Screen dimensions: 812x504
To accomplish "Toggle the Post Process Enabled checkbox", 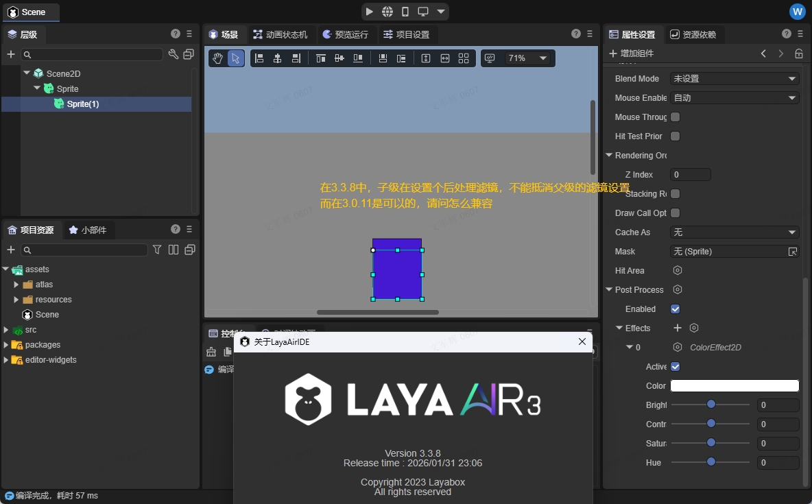I will [x=675, y=309].
